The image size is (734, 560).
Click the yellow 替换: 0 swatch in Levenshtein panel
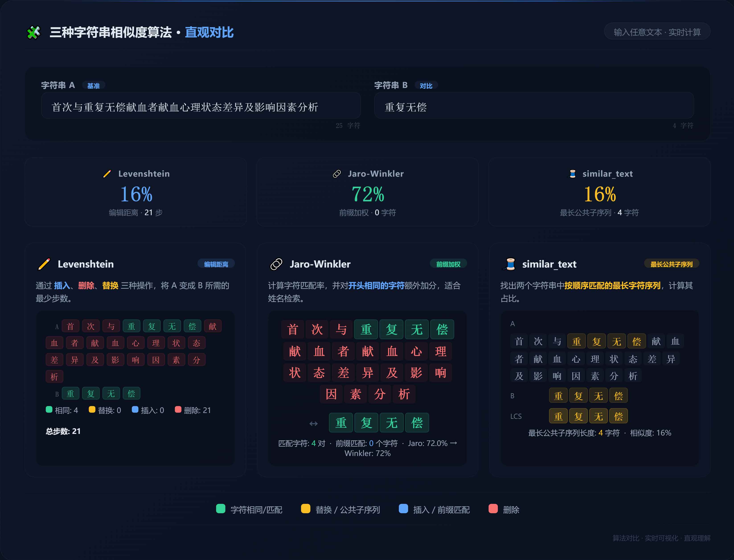pyautogui.click(x=92, y=409)
